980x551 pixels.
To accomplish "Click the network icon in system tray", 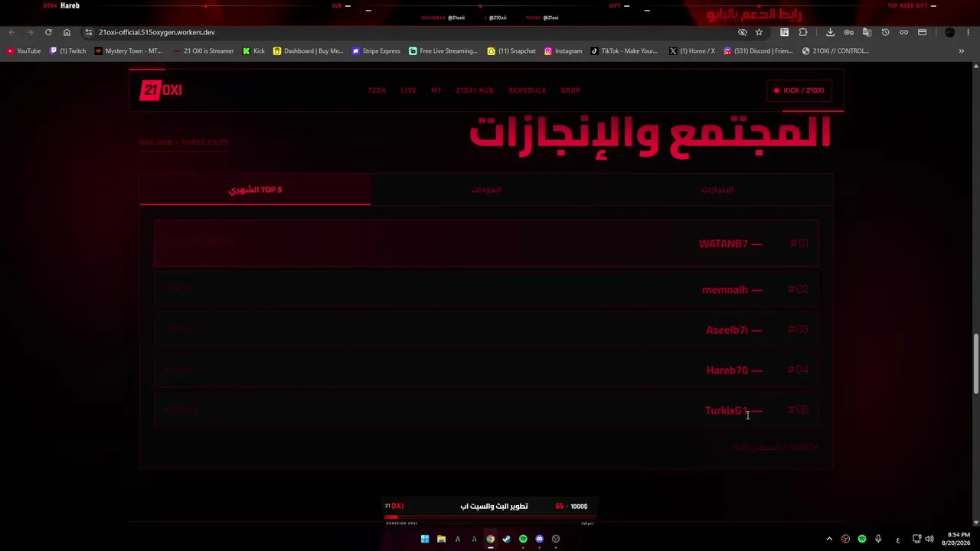I will coord(916,539).
